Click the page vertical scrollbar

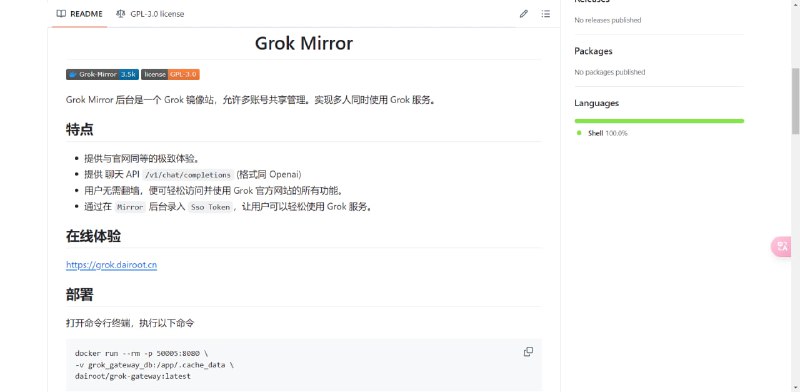tap(795, 100)
